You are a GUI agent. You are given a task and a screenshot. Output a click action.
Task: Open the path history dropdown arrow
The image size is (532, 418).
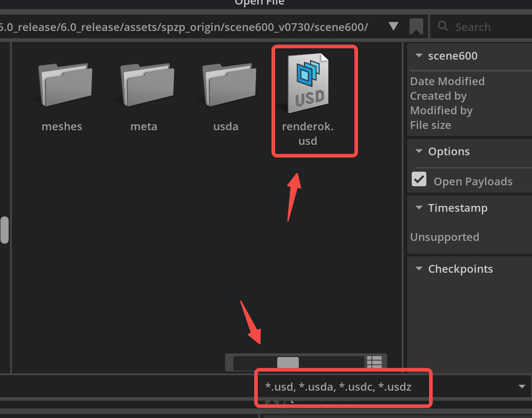tap(393, 26)
